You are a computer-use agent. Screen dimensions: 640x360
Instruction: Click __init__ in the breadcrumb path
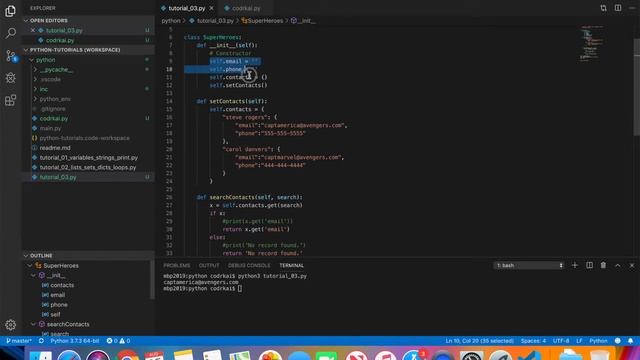pos(303,20)
